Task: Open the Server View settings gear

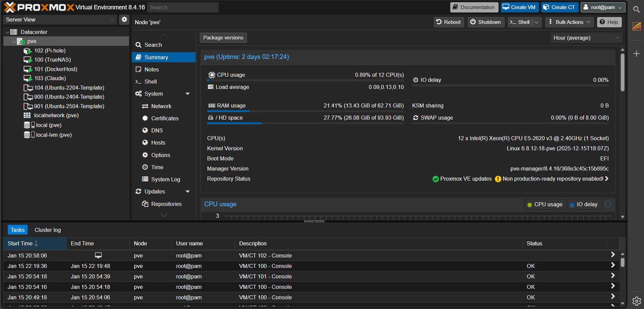Action: (x=124, y=19)
